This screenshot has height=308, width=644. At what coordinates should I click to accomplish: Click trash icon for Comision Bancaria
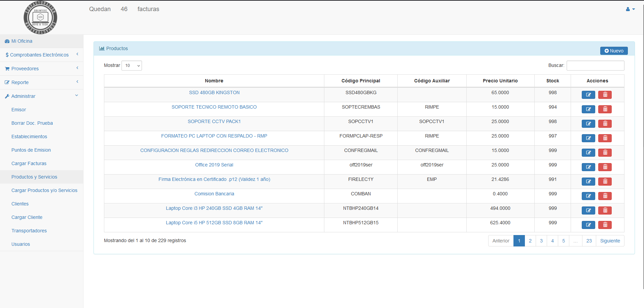click(605, 196)
